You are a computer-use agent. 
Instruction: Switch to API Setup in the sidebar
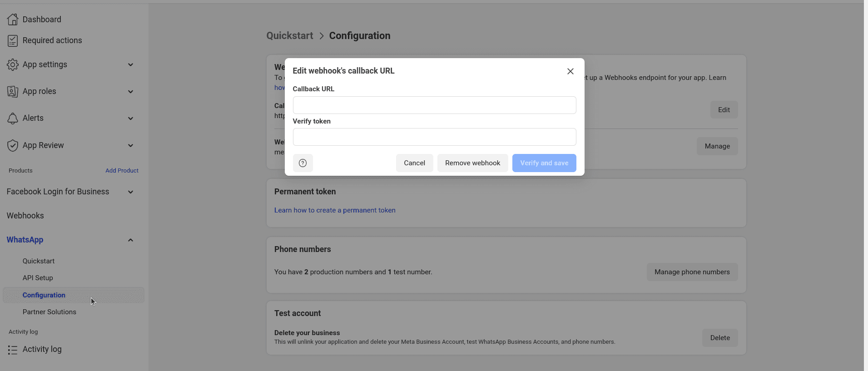coord(38,278)
